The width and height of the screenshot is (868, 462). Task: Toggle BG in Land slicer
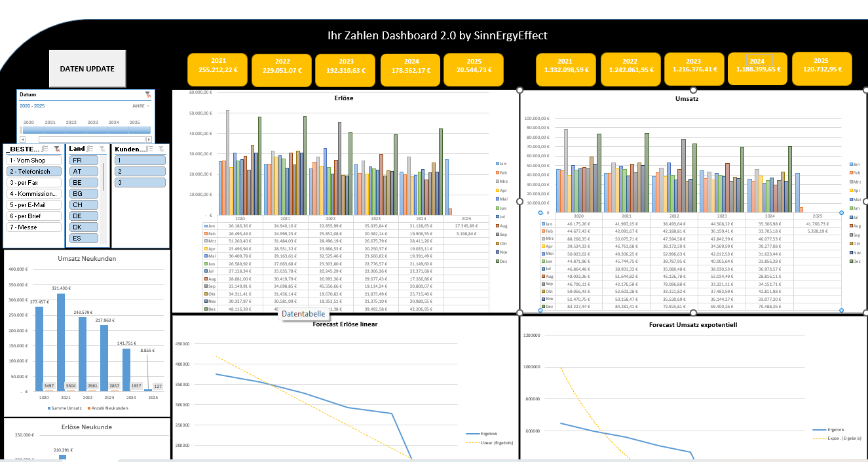83,193
